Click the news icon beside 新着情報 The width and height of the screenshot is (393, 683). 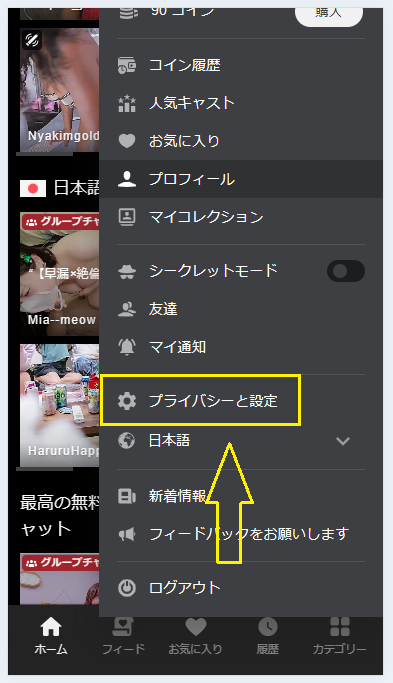tap(127, 496)
